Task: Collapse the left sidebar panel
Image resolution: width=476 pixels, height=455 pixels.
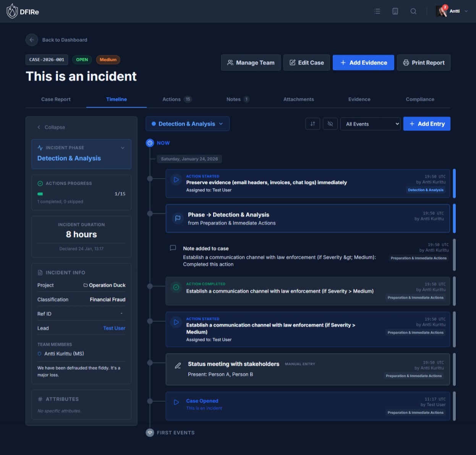Action: 51,127
